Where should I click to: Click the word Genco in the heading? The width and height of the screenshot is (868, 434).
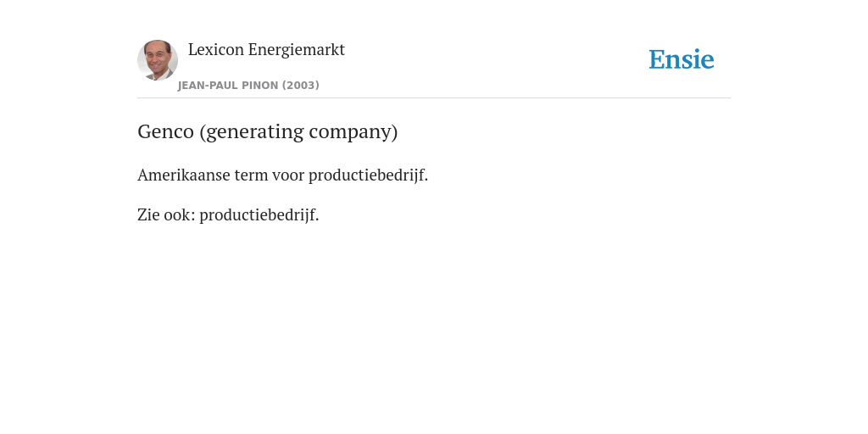tap(165, 131)
